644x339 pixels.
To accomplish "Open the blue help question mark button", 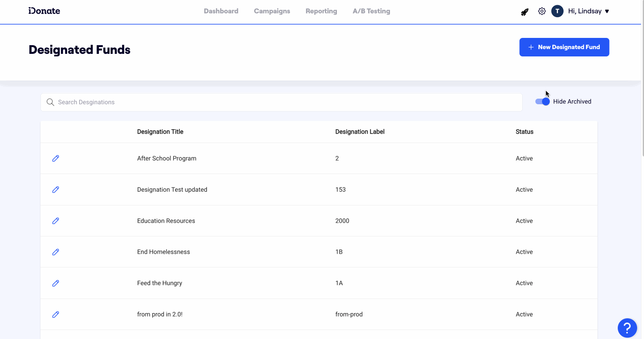I will 627,328.
